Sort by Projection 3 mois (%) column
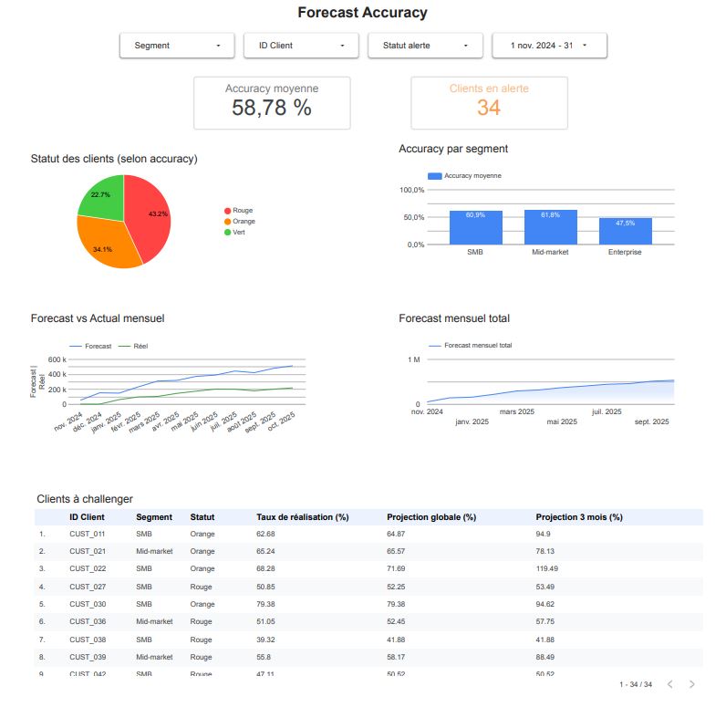 (579, 517)
